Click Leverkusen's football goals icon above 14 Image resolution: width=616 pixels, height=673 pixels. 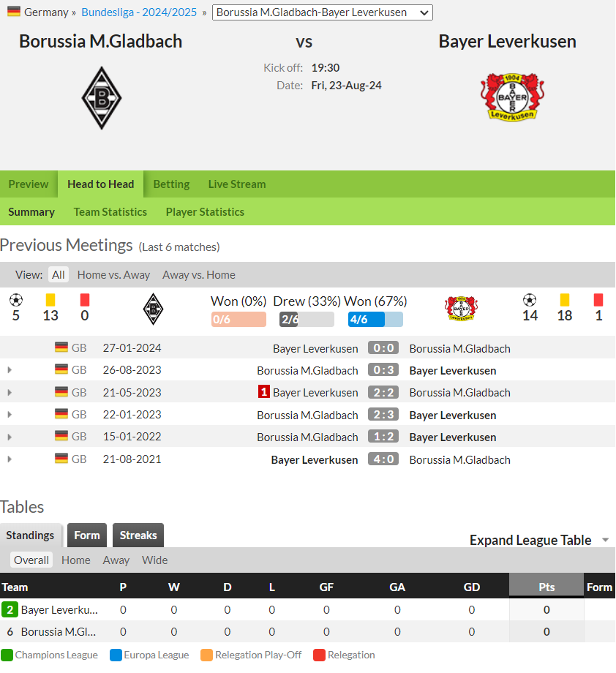(530, 300)
